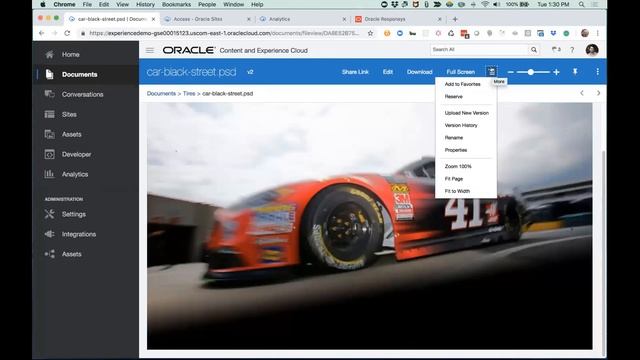Open the conversations flag notifications icon
The width and height of the screenshot is (640, 360).
coord(556,50)
